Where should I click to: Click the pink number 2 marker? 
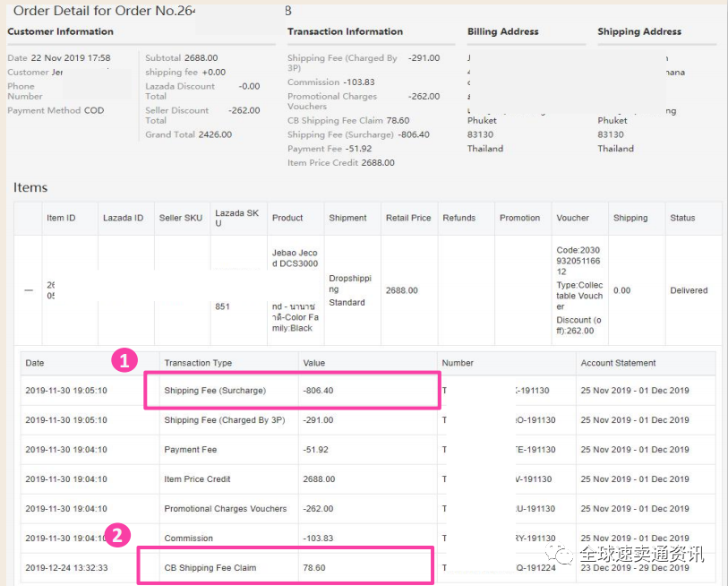119,537
